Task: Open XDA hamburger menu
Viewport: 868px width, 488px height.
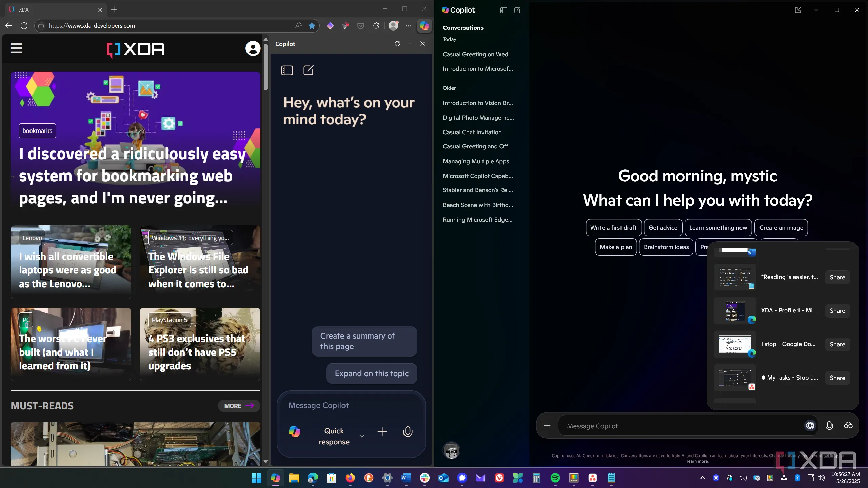Action: (x=16, y=48)
